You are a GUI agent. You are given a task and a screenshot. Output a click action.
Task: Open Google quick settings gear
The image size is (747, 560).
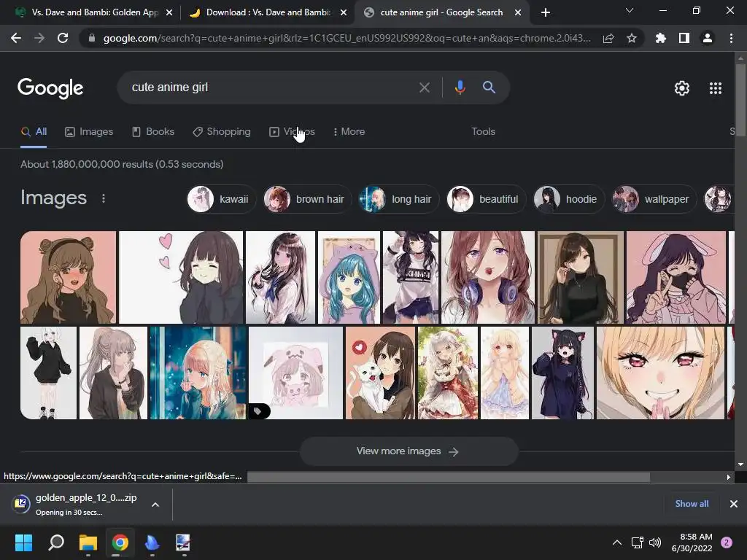pos(682,88)
